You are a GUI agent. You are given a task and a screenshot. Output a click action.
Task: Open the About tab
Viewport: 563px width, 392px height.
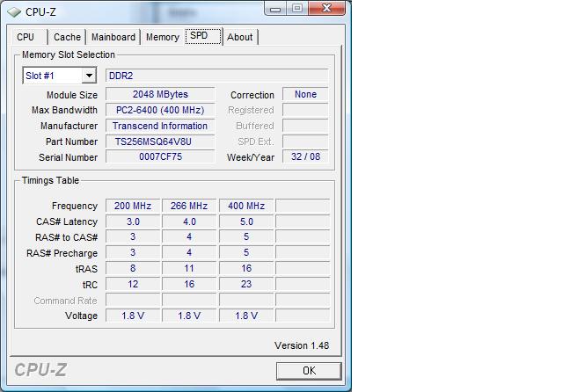(240, 37)
